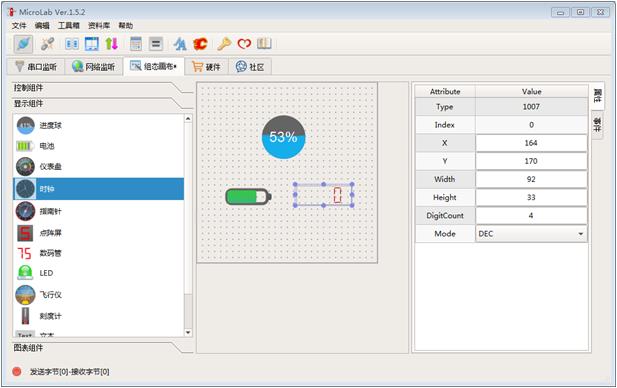The width and height of the screenshot is (617, 388).
Task: Click the first vertical tab right of properties table
Action: click(x=598, y=96)
